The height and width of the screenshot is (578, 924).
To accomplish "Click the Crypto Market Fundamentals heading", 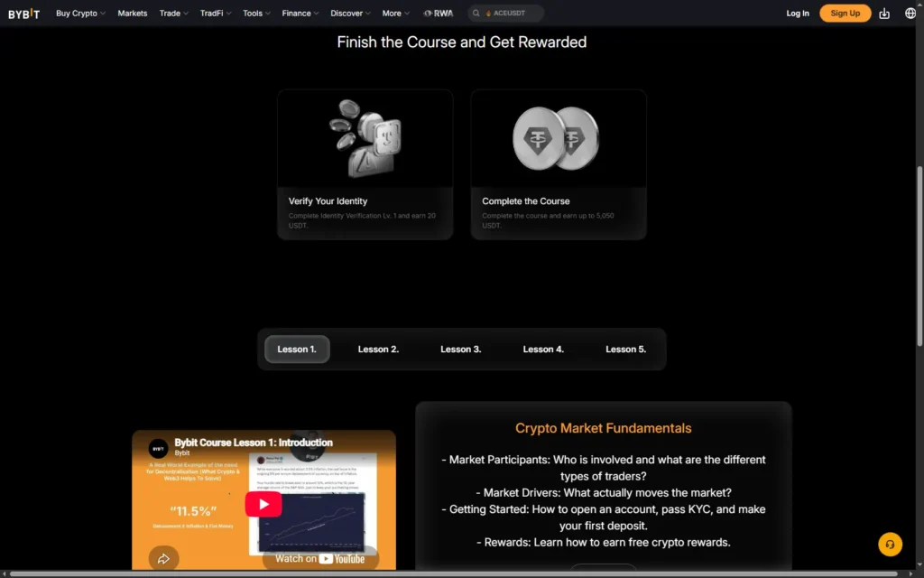I will pos(604,428).
